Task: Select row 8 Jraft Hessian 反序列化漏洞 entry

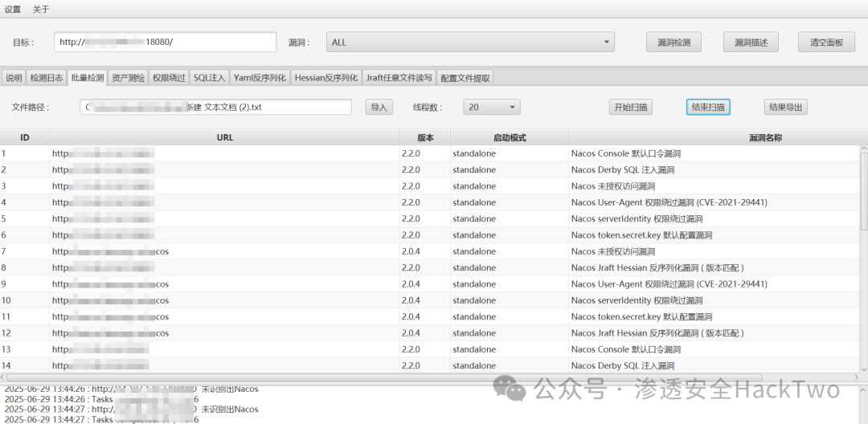Action: [x=429, y=267]
